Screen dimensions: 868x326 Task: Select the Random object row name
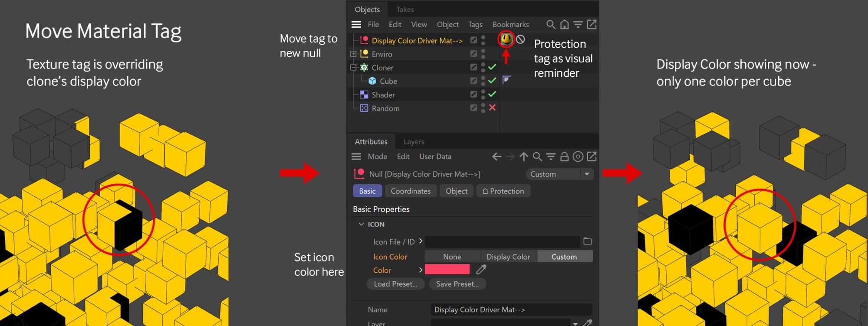(385, 108)
